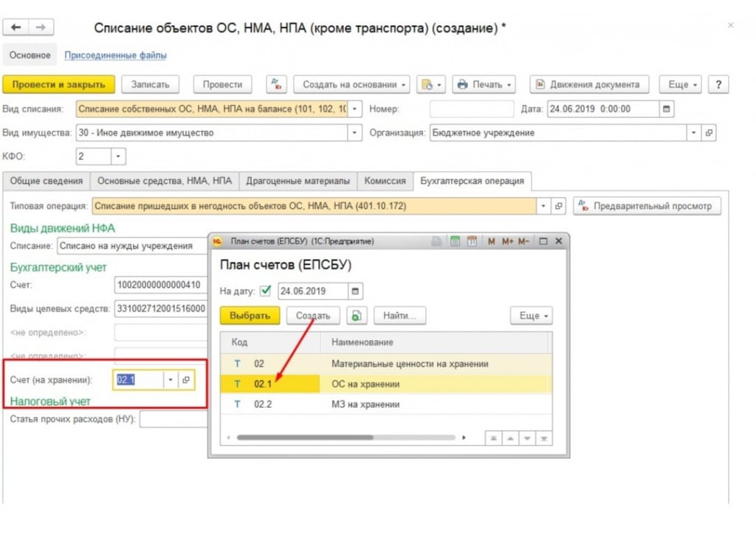This screenshot has width=756, height=537.
Task: Click the Дт/Кт postings icon in toolbar
Action: (x=276, y=84)
